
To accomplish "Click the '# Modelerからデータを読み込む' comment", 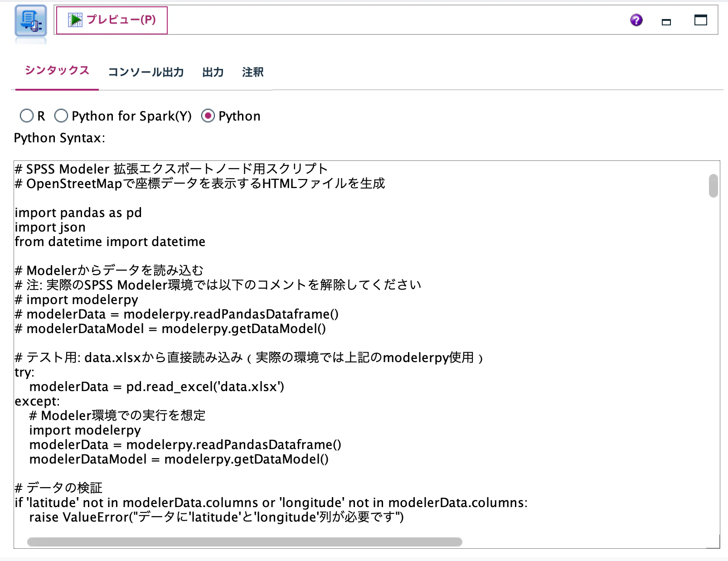I will pos(109,271).
